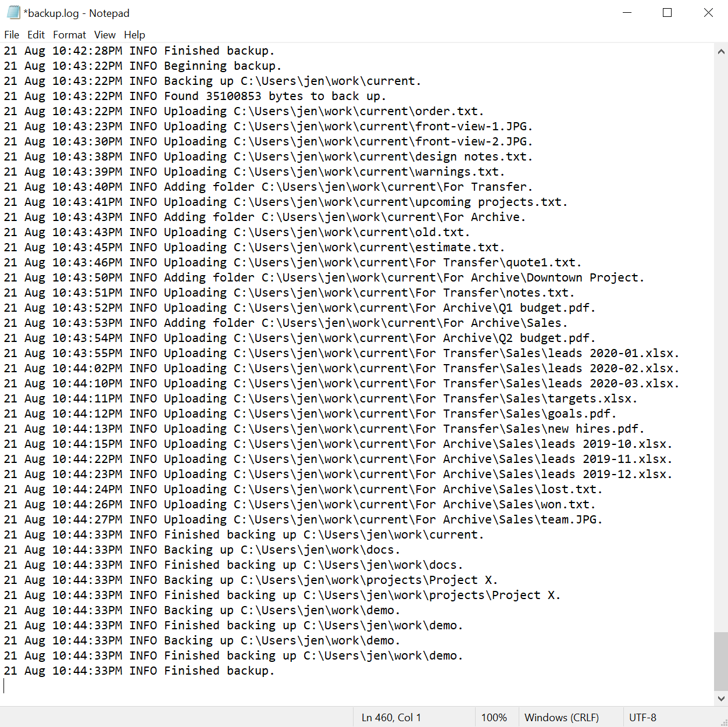Viewport: 728px width, 727px height.
Task: Click the Notepad app icon in title bar
Action: pos(13,13)
